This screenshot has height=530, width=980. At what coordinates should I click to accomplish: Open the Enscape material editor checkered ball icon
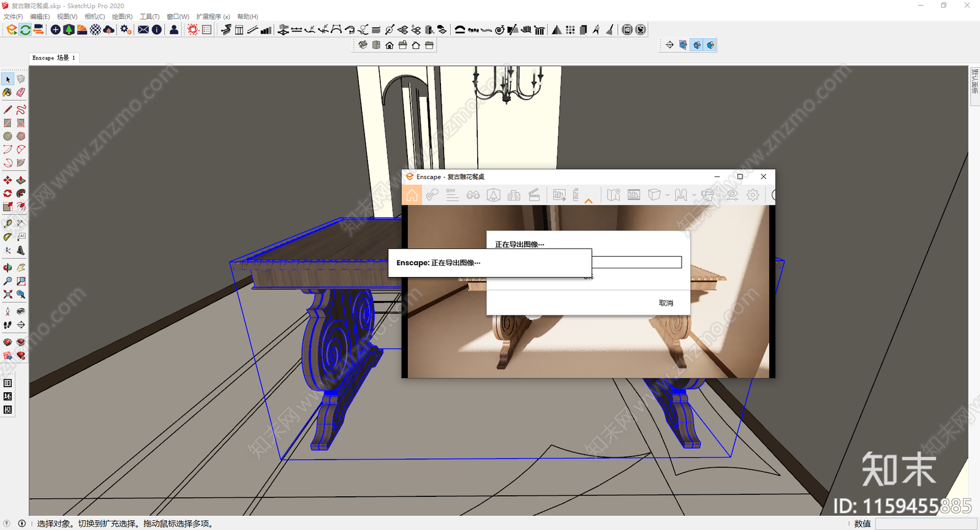point(96,29)
